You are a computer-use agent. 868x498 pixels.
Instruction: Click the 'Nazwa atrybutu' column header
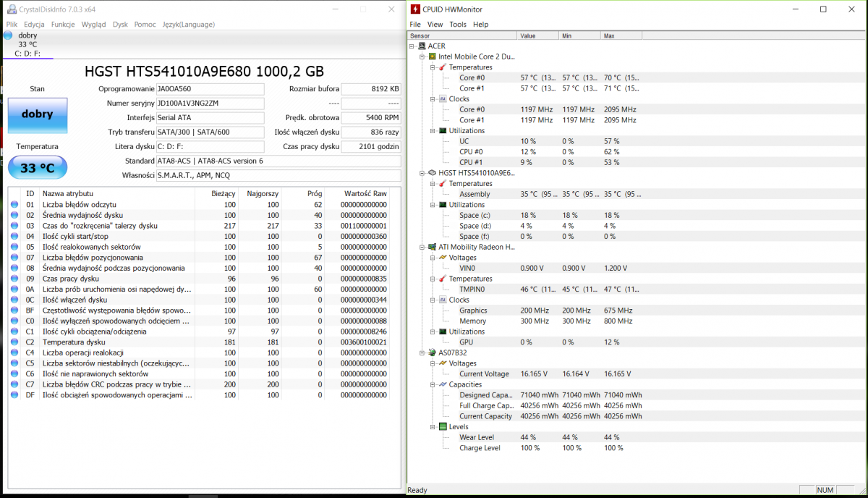point(117,193)
